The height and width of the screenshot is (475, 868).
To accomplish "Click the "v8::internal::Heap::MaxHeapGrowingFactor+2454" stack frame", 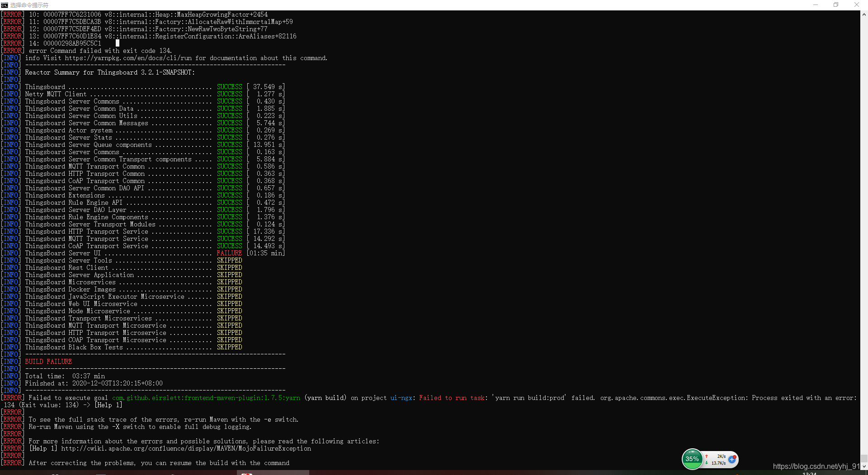I will pyautogui.click(x=186, y=14).
